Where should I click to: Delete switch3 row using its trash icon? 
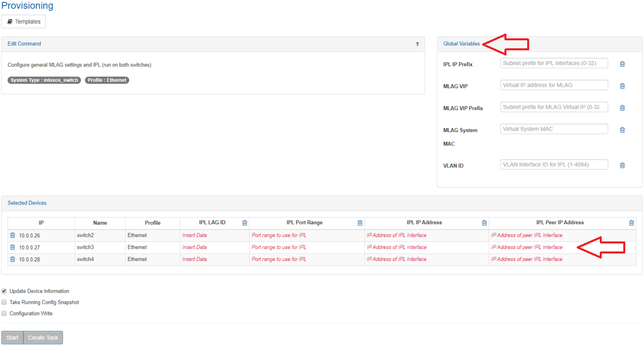click(x=13, y=247)
